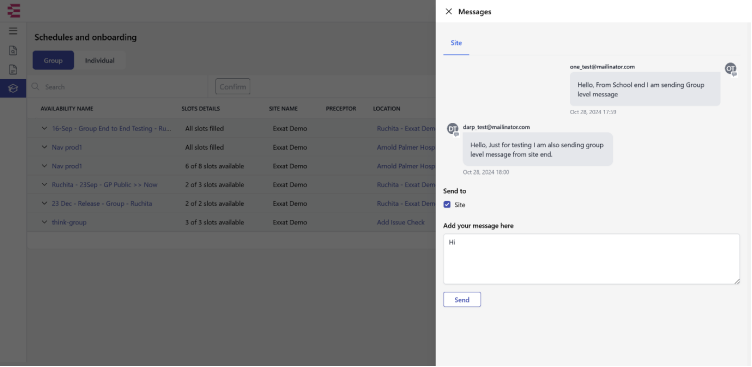The height and width of the screenshot is (367, 752).
Task: Click the Confirm button
Action: 233,87
